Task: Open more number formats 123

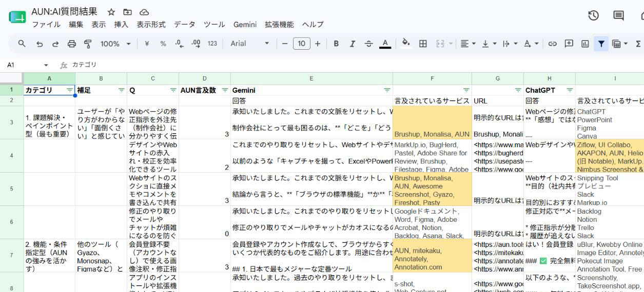Action: 212,44
